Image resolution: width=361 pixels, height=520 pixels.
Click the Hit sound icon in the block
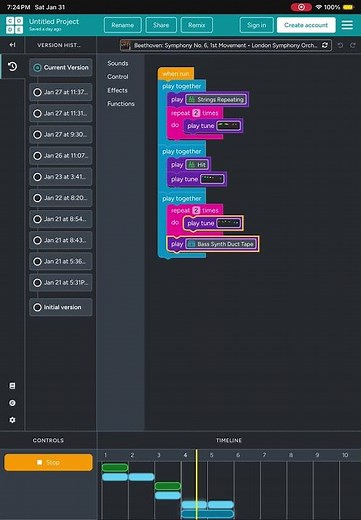click(x=191, y=165)
